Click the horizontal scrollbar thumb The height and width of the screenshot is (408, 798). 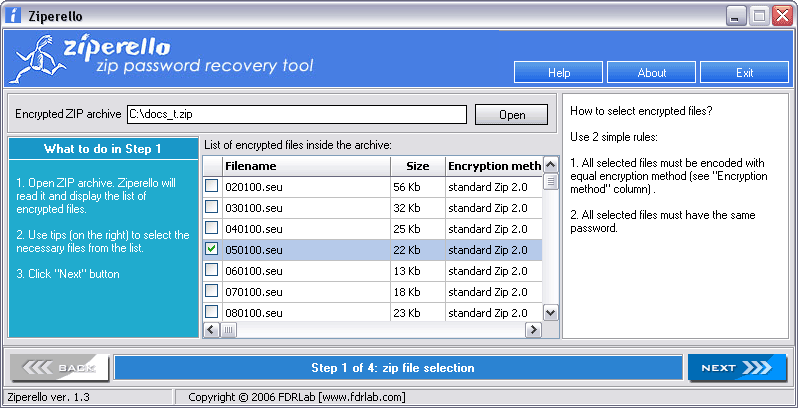point(229,330)
